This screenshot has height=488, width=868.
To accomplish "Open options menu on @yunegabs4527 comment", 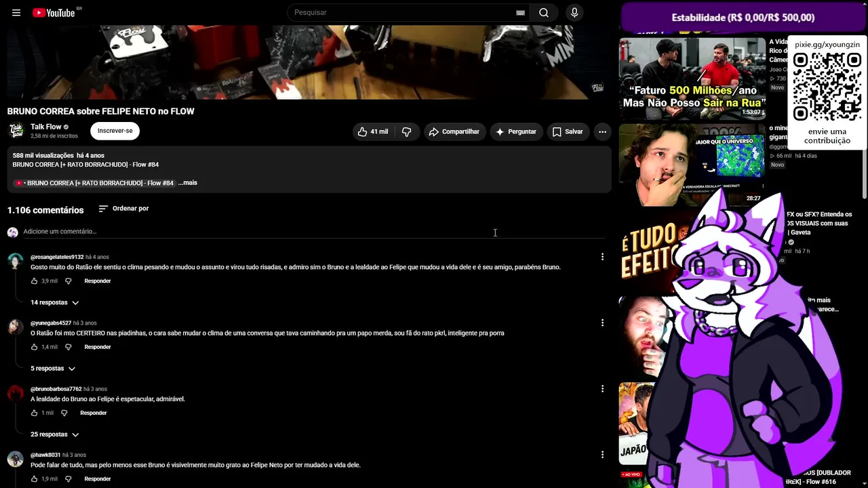I will tap(602, 323).
